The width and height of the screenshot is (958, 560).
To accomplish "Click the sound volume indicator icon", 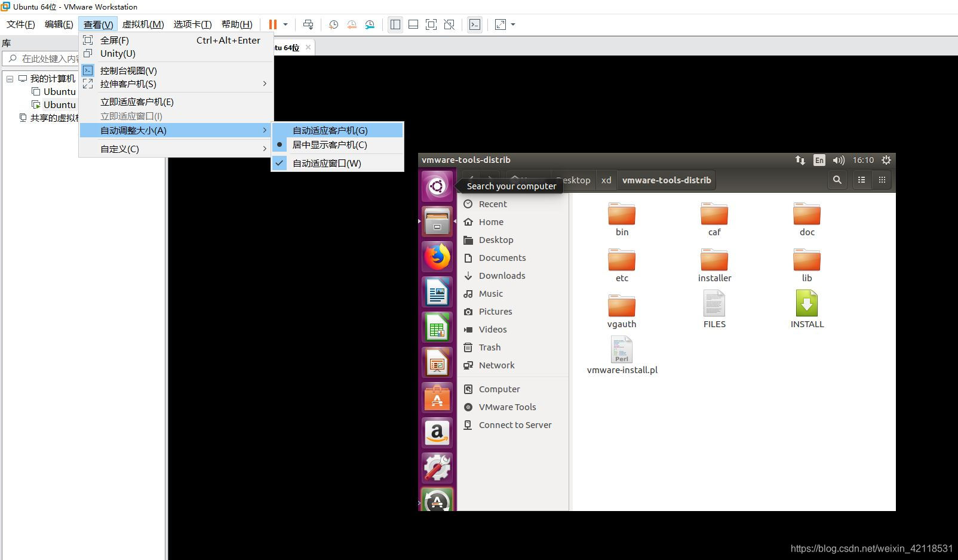I will point(839,160).
